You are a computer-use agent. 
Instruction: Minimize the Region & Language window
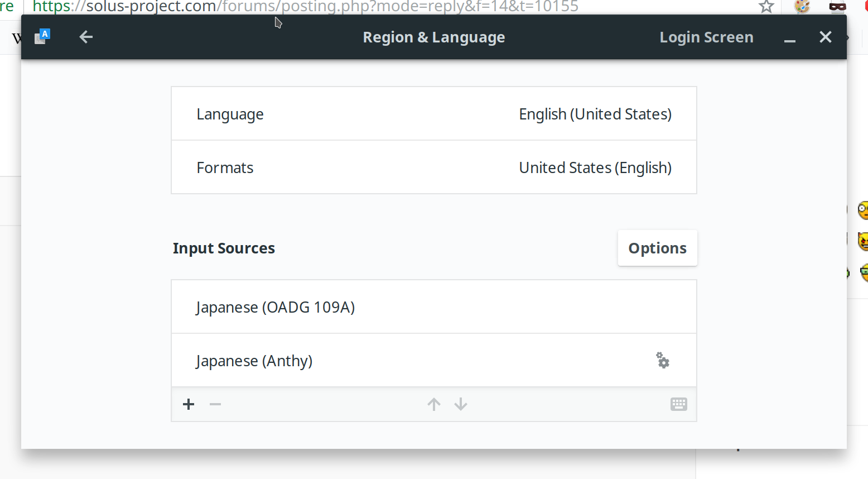790,37
